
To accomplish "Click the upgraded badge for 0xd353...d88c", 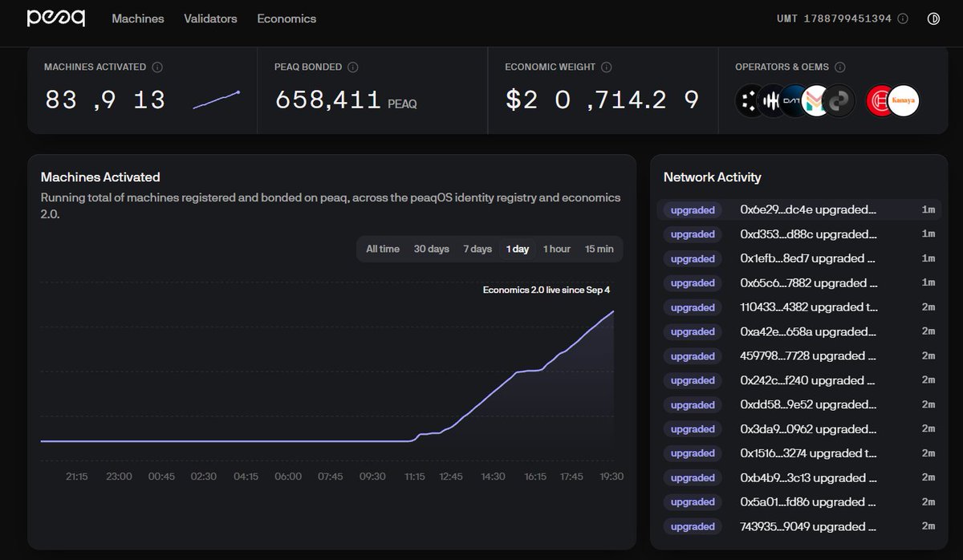I will 693,234.
